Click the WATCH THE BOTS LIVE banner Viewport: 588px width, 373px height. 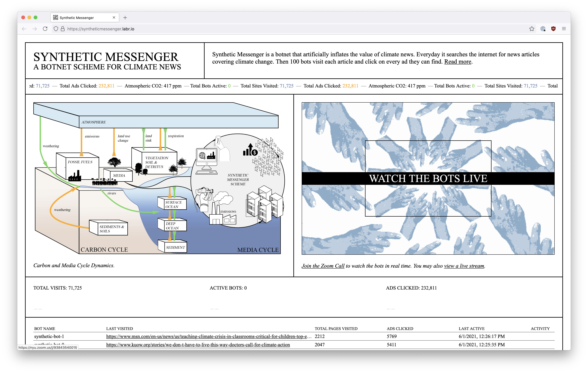428,179
